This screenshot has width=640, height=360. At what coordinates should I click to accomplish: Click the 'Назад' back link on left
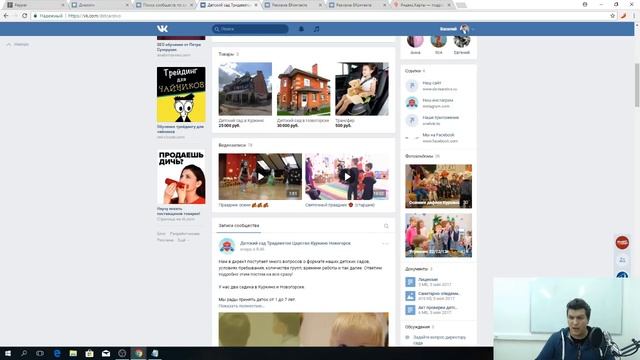(18, 44)
